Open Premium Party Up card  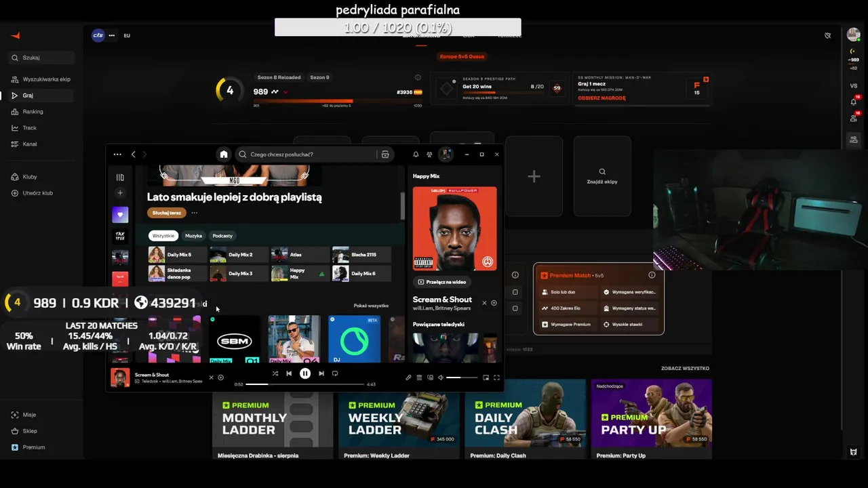coord(652,420)
